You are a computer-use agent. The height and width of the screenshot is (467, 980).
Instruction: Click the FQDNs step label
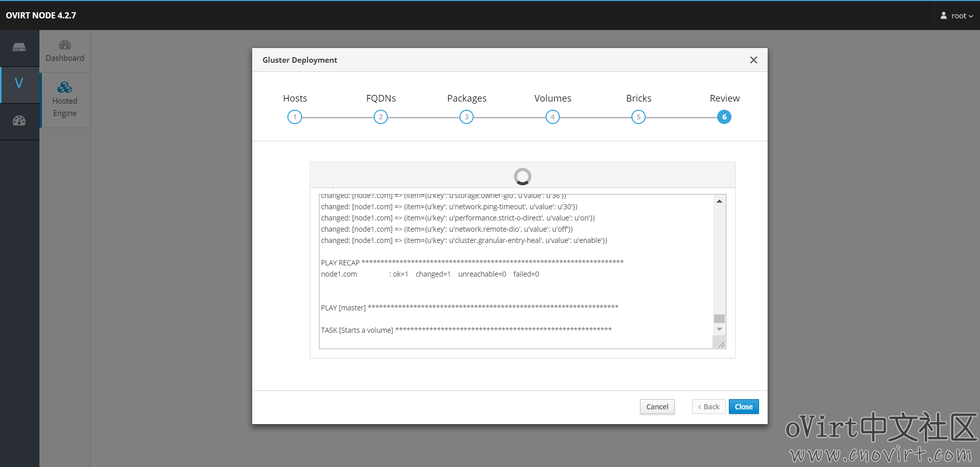pyautogui.click(x=381, y=98)
